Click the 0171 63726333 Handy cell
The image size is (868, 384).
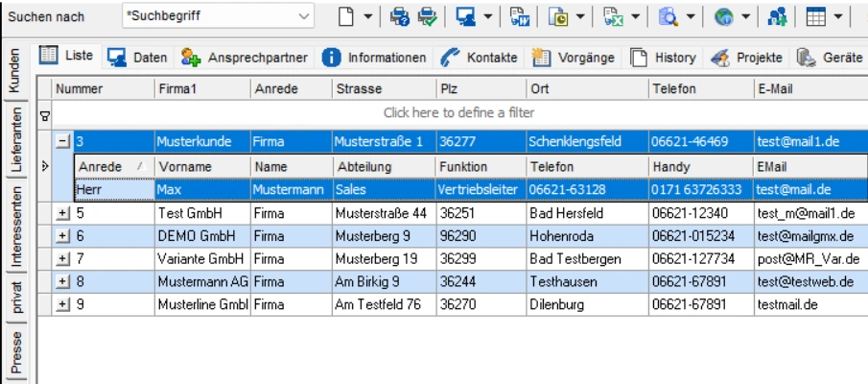tap(701, 189)
